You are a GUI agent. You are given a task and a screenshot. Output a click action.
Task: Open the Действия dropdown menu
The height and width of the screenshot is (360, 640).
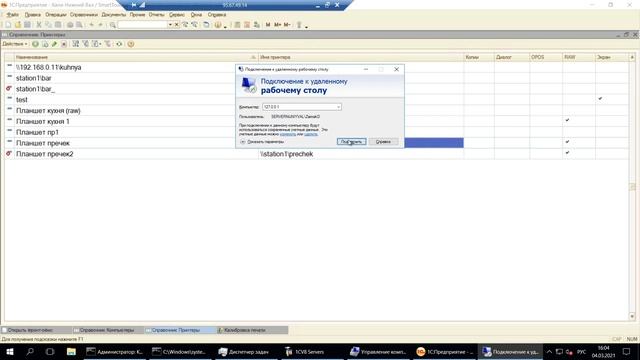(15, 44)
